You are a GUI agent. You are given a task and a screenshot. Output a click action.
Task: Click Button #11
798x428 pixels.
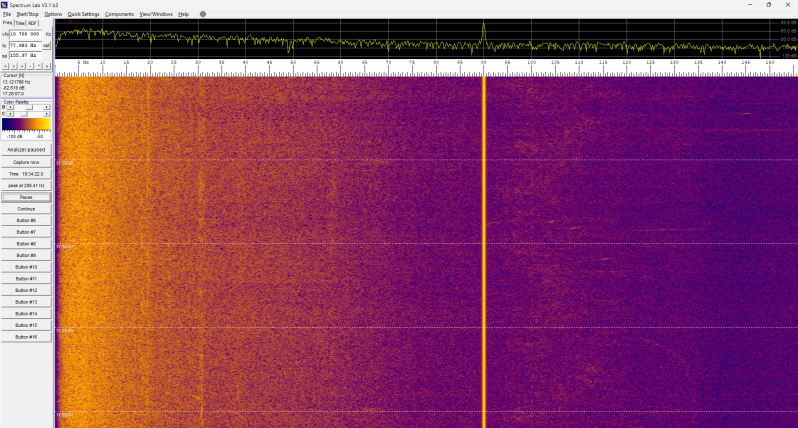click(x=26, y=279)
